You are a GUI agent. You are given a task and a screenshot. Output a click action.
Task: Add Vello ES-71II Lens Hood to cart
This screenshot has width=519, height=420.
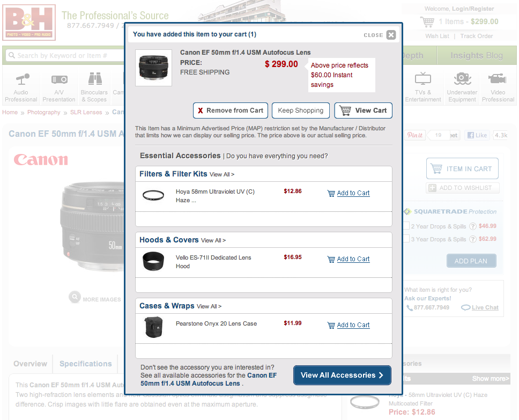[x=353, y=259]
